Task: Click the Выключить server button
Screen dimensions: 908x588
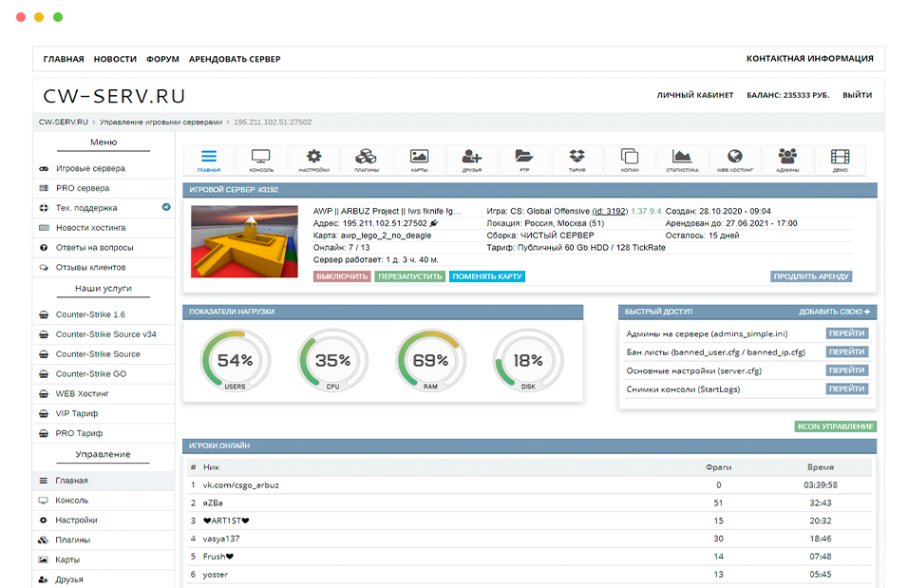Action: pyautogui.click(x=342, y=276)
